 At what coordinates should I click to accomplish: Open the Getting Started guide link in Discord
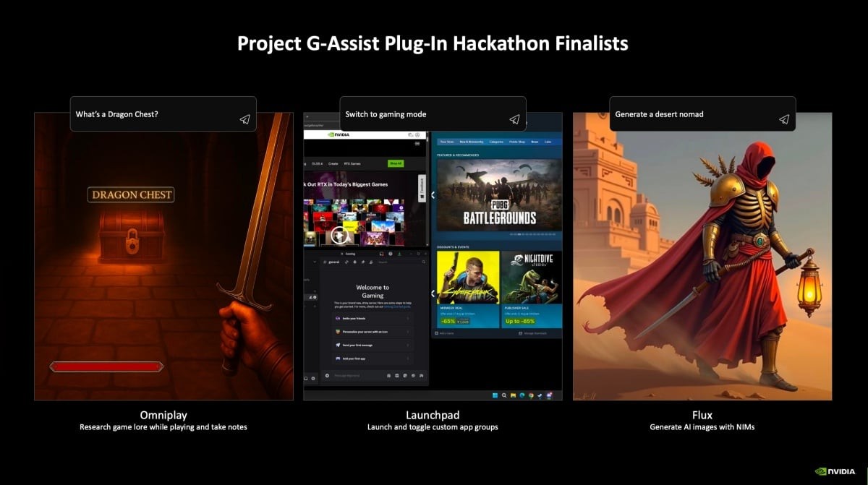click(x=397, y=306)
